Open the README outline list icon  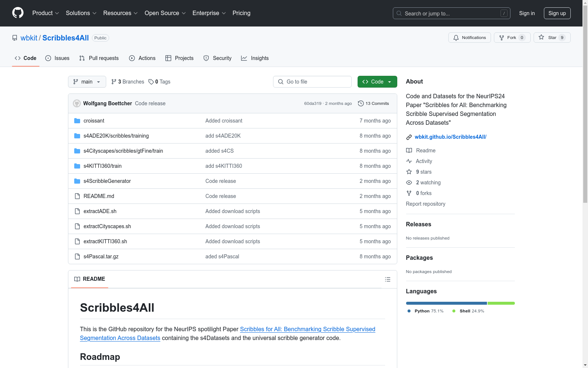tap(388, 279)
